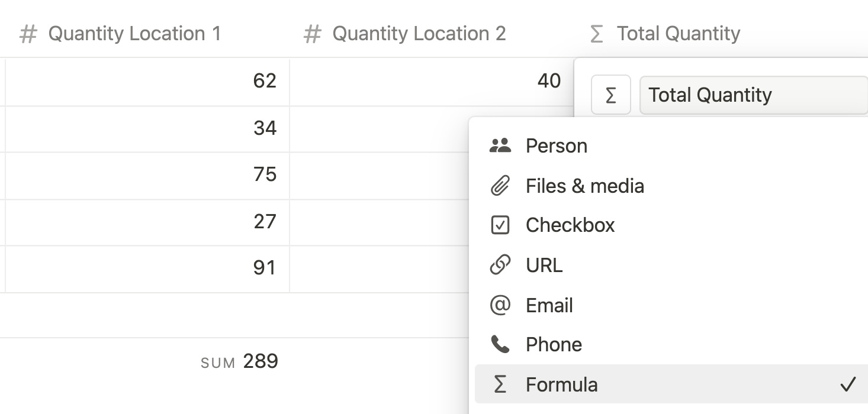Screen dimensions: 868x414
Task: Pick URL as the property type
Action: pyautogui.click(x=544, y=265)
